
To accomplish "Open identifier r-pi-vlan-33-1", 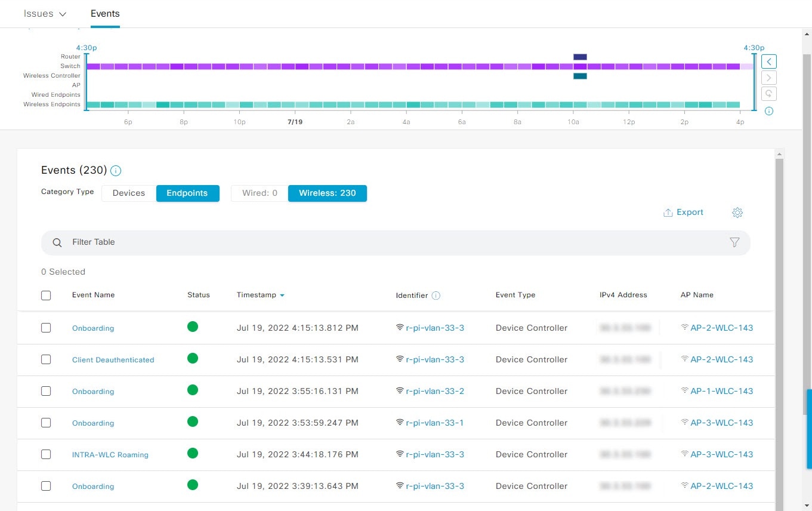I will tap(435, 423).
